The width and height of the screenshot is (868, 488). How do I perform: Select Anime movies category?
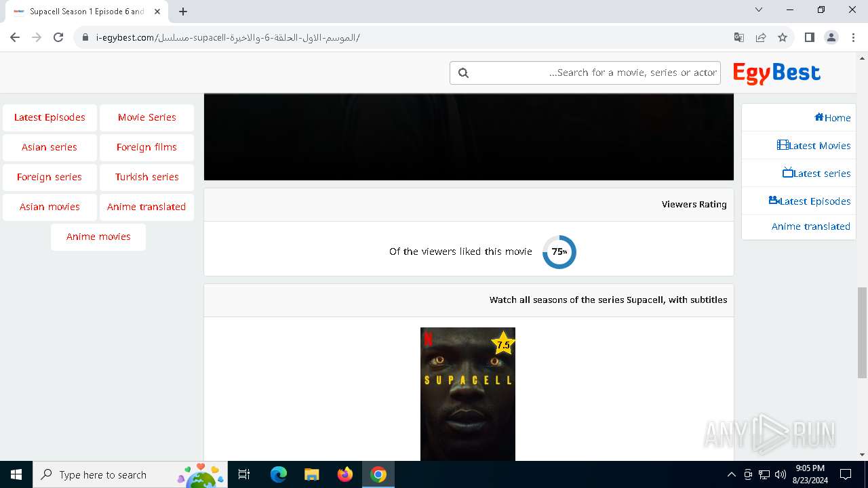tap(98, 237)
